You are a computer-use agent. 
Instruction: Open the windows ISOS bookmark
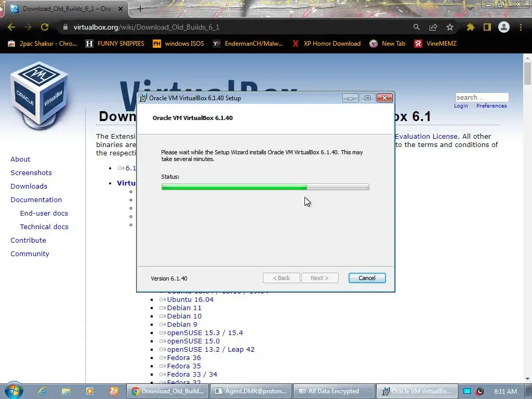tap(179, 44)
